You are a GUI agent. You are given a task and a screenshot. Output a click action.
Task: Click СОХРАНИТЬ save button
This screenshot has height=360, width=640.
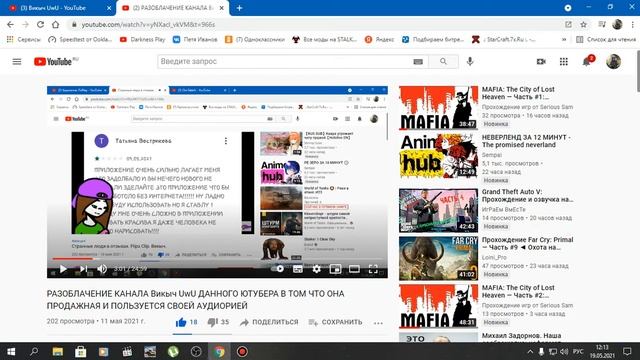point(335,322)
